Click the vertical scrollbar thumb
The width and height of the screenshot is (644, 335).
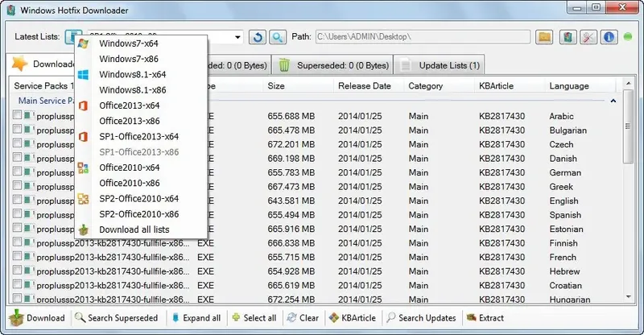coord(628,126)
